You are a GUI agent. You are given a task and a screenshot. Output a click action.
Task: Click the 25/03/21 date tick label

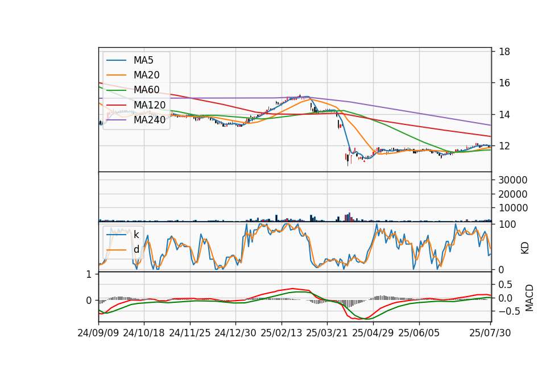(x=327, y=333)
